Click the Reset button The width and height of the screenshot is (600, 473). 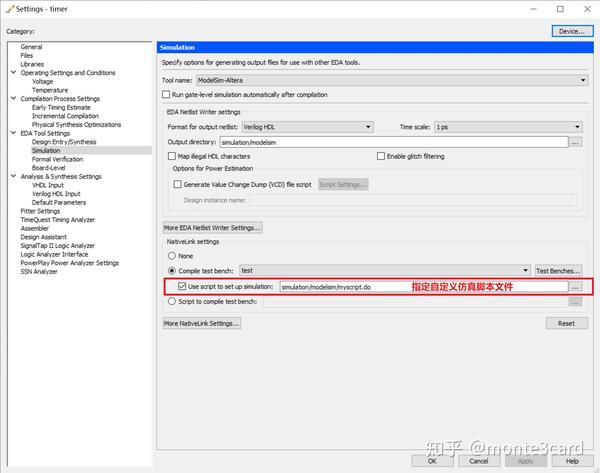(x=566, y=323)
